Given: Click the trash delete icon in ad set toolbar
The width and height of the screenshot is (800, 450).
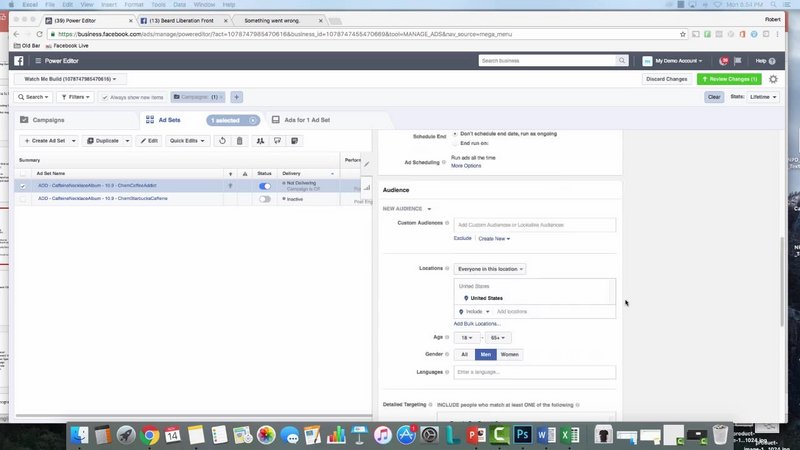Looking at the screenshot, I should coord(239,141).
